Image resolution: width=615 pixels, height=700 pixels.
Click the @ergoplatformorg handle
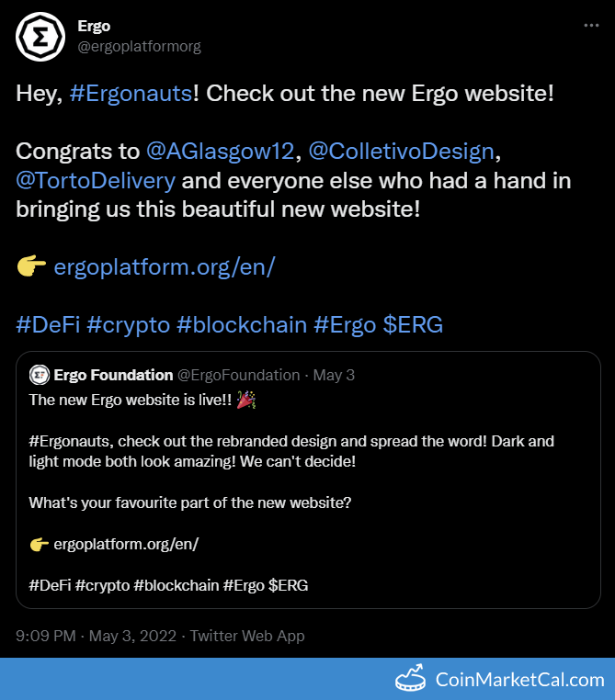tap(139, 45)
